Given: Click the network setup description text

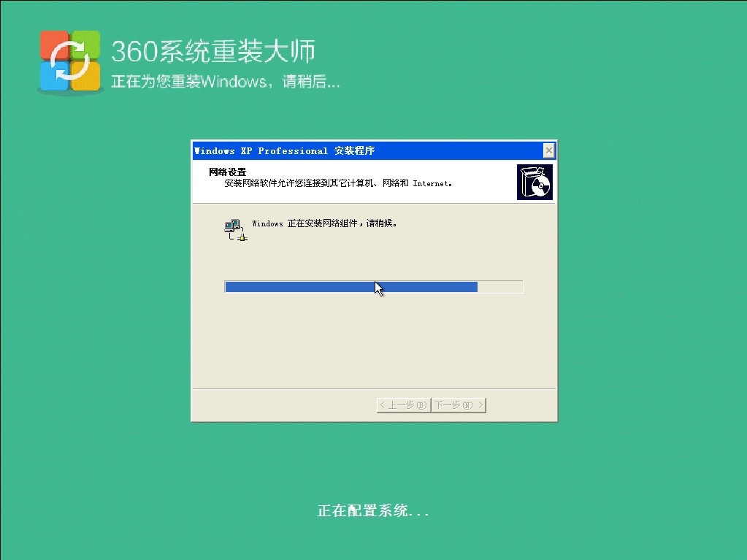Looking at the screenshot, I should pos(339,183).
